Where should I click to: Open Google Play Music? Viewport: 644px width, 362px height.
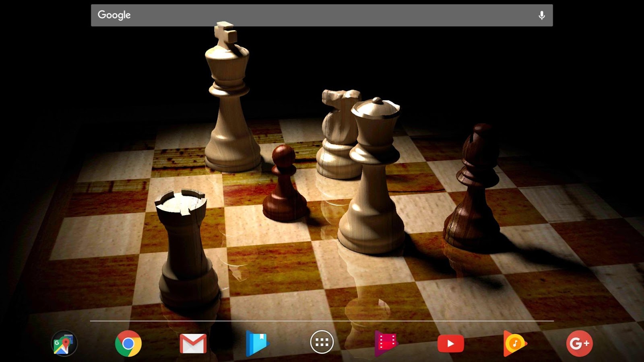(515, 343)
